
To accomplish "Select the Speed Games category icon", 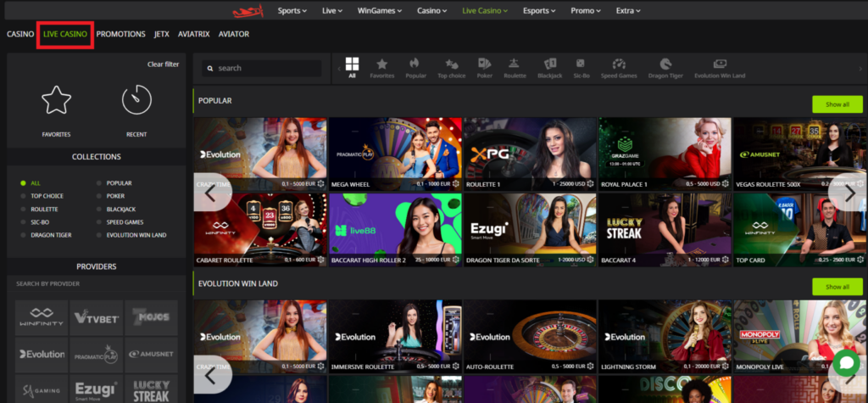I will coord(619,64).
